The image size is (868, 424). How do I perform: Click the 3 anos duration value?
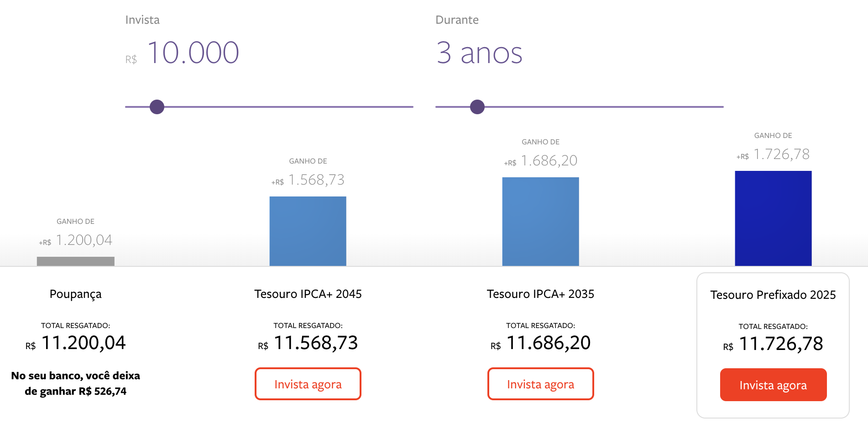(479, 53)
